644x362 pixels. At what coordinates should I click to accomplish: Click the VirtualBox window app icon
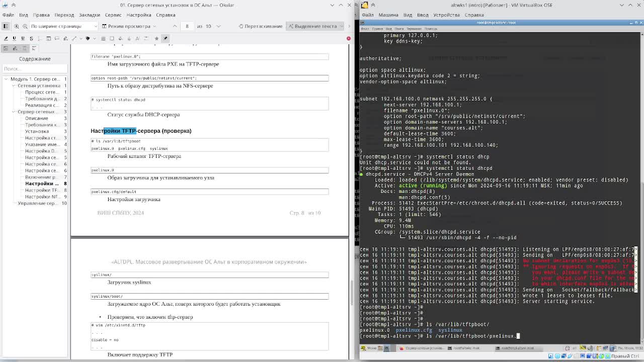pyautogui.click(x=365, y=5)
